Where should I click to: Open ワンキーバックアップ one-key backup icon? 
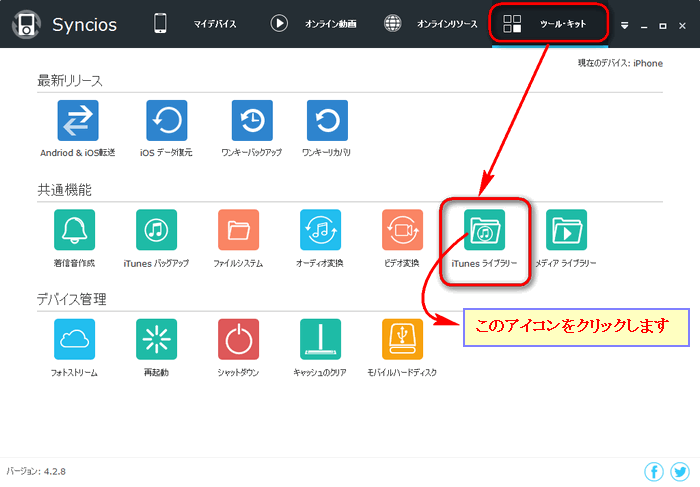pos(252,120)
